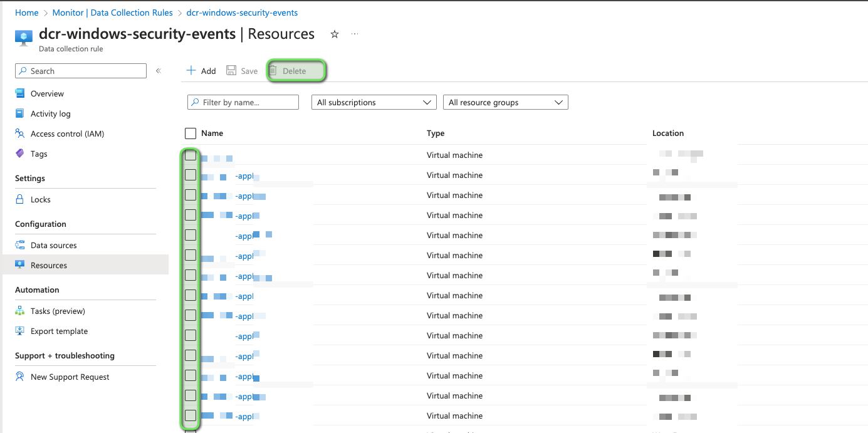Click the Data sources icon

pyautogui.click(x=20, y=245)
